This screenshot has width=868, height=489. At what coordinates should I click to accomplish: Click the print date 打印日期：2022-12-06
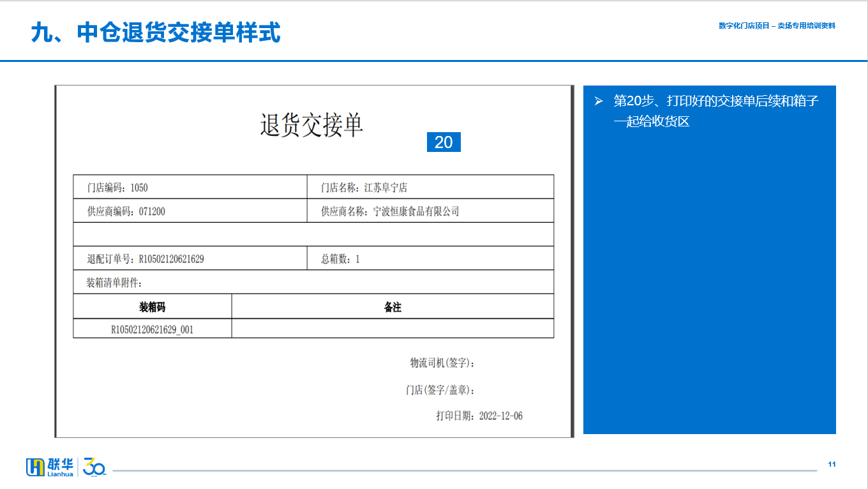[479, 416]
